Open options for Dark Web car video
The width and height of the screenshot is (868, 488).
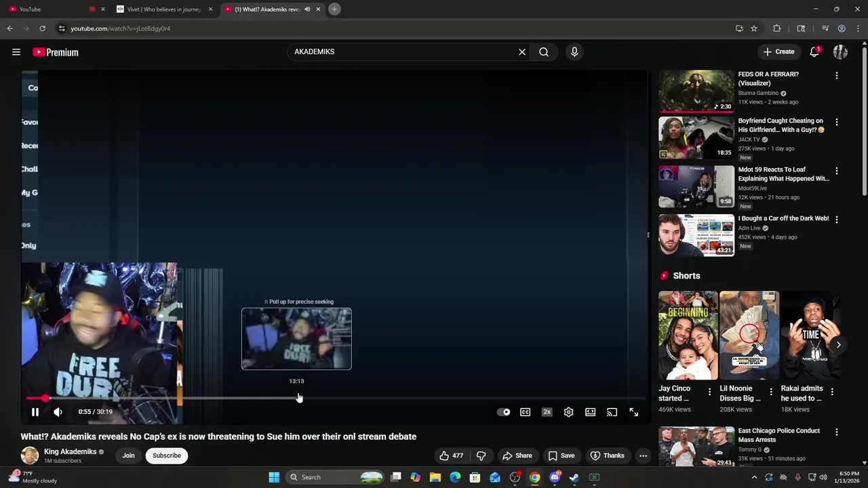(x=837, y=220)
